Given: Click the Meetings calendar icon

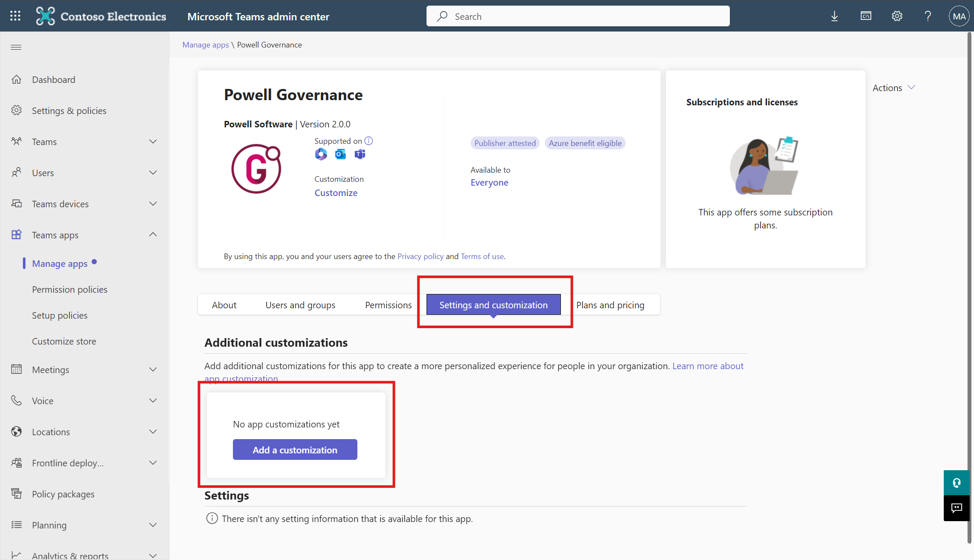Looking at the screenshot, I should pyautogui.click(x=16, y=370).
